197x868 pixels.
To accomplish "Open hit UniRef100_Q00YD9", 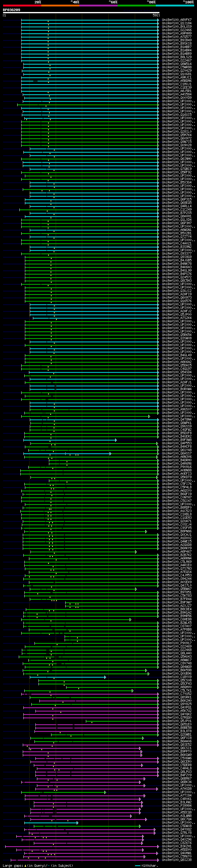I will coord(177,98).
